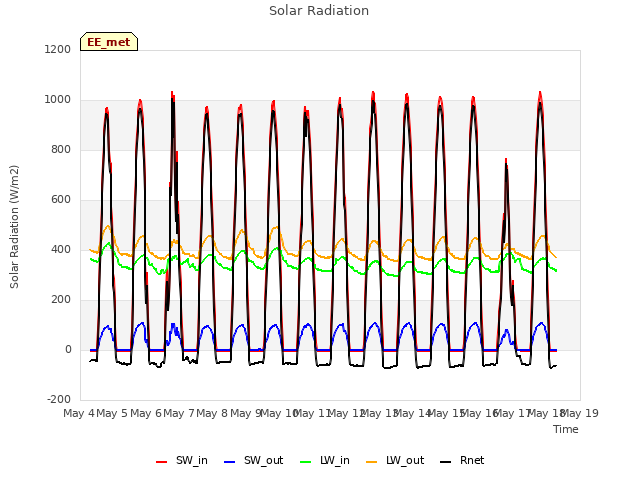Image resolution: width=640 pixels, height=480 pixels.
Task: Click the red SW_in legend swatch
Action: click(162, 462)
